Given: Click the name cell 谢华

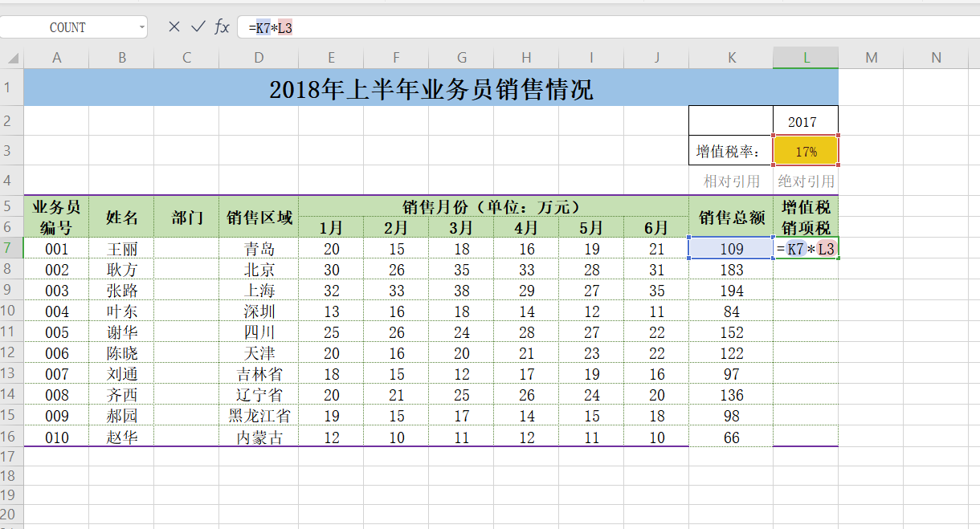Looking at the screenshot, I should point(121,332).
